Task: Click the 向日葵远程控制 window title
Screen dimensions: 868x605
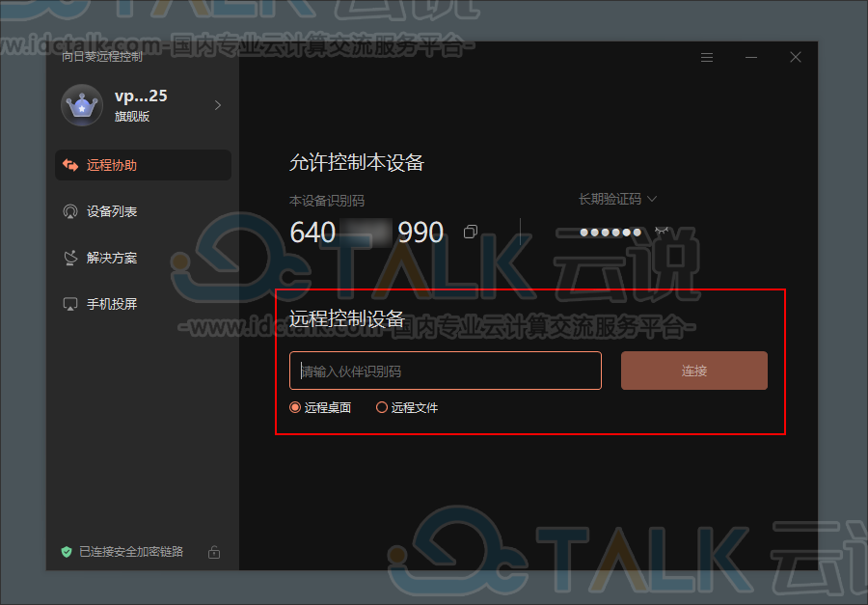Action: pyautogui.click(x=102, y=57)
